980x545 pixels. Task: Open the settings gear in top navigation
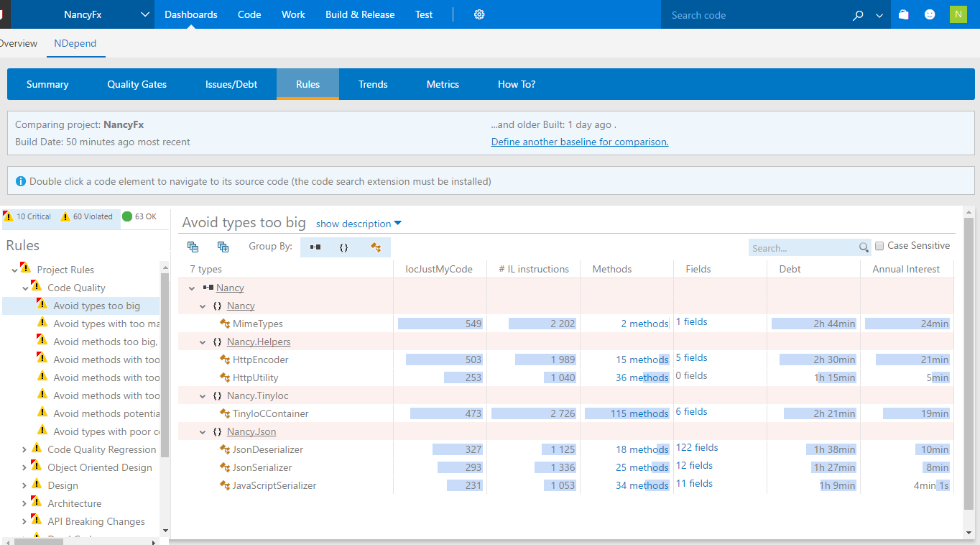479,14
